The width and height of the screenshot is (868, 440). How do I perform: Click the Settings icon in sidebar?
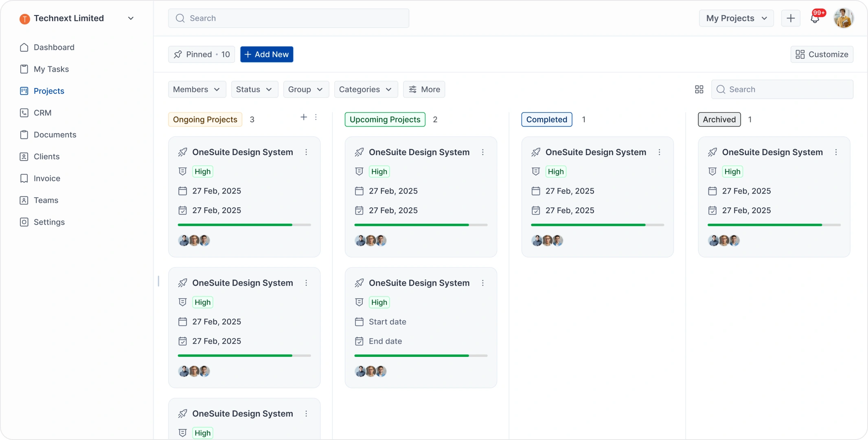[24, 222]
